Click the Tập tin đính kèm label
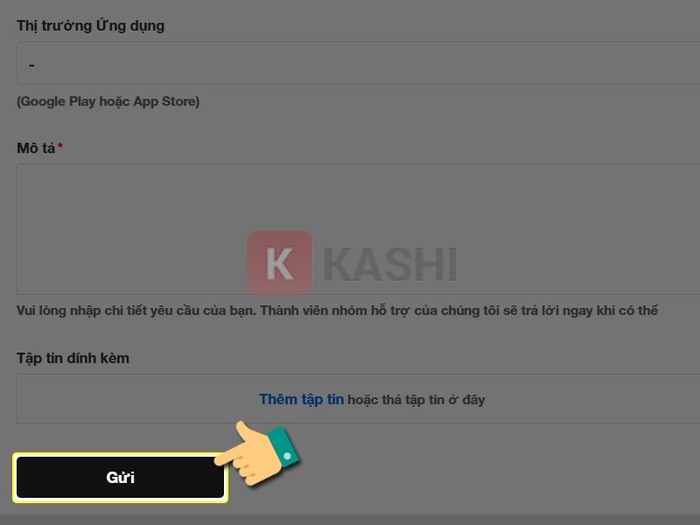This screenshot has height=525, width=700. [73, 358]
